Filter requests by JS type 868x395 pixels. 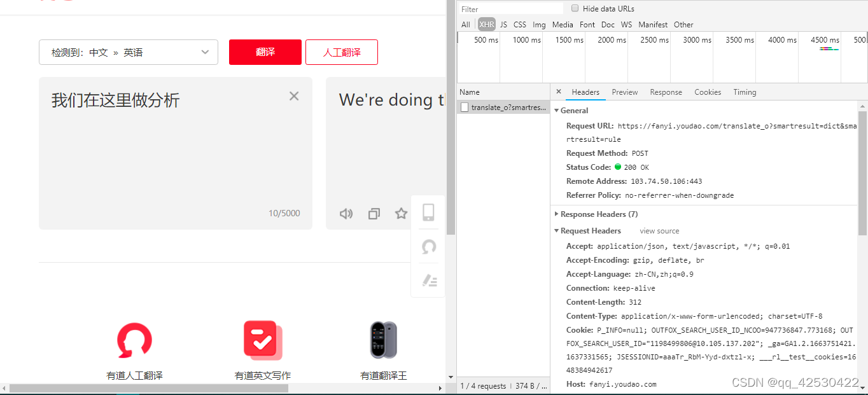pyautogui.click(x=503, y=25)
